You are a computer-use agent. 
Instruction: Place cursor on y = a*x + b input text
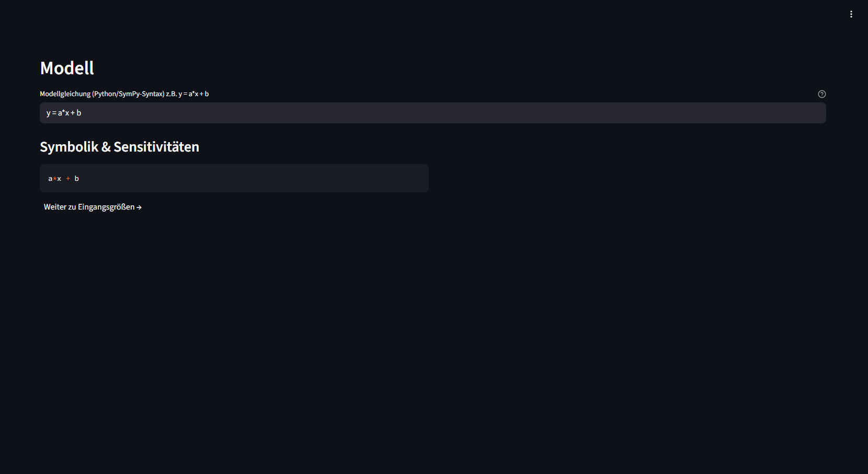[64, 113]
